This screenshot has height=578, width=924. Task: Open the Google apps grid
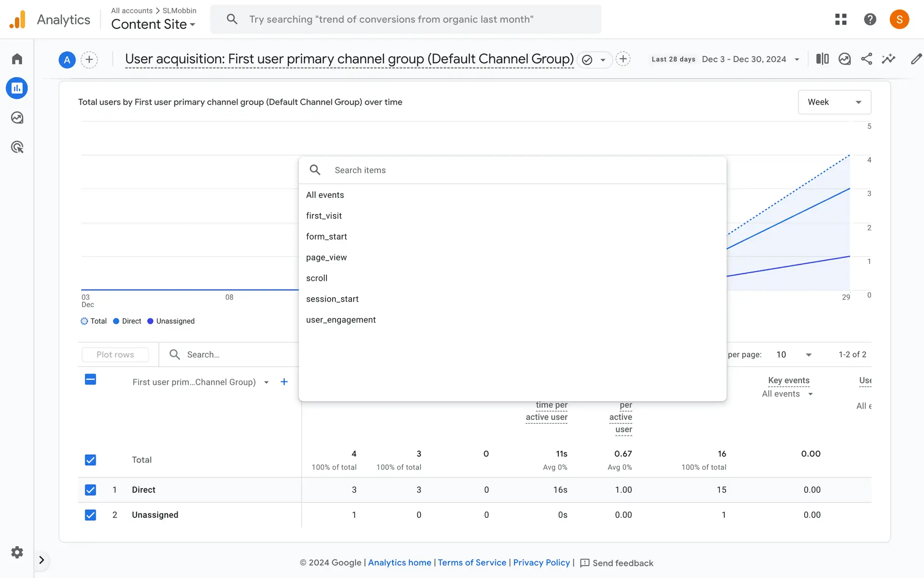click(x=840, y=19)
